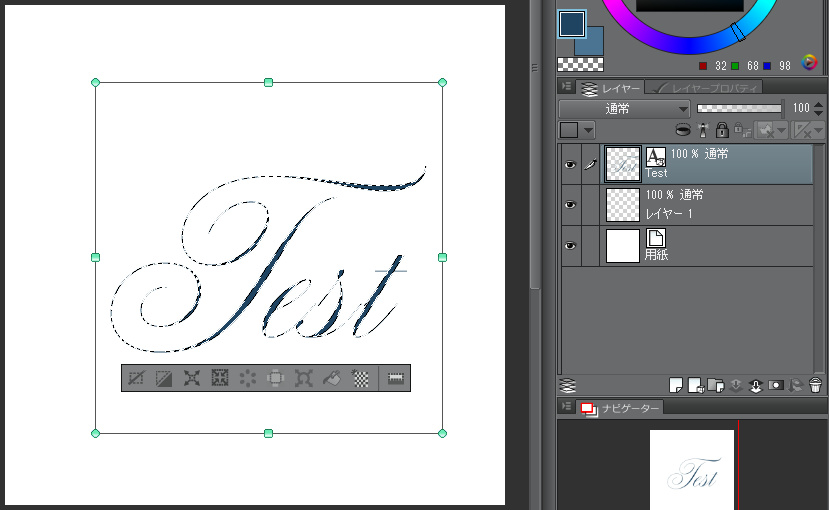Click merge with layer below icon
Screen dimensions: 829x510
tap(755, 384)
